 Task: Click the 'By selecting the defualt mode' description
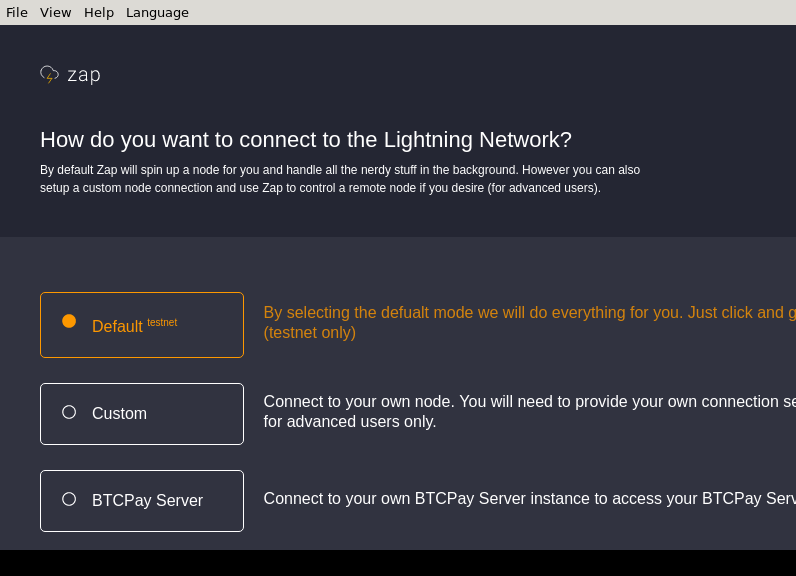(529, 322)
